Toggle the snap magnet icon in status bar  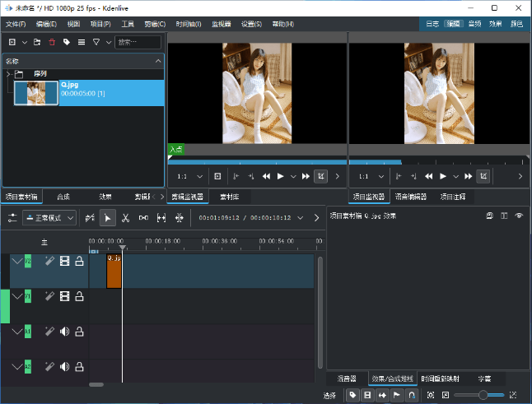click(412, 395)
